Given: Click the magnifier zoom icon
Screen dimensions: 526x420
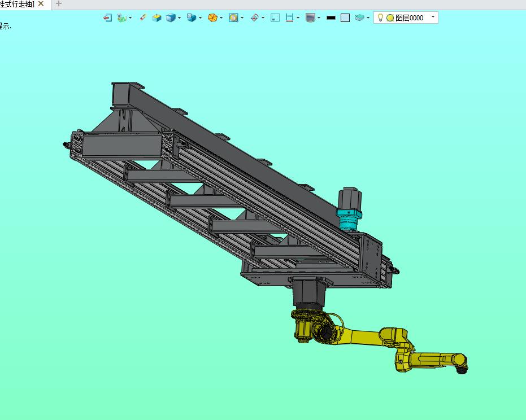Looking at the screenshot, I should click(233, 17).
